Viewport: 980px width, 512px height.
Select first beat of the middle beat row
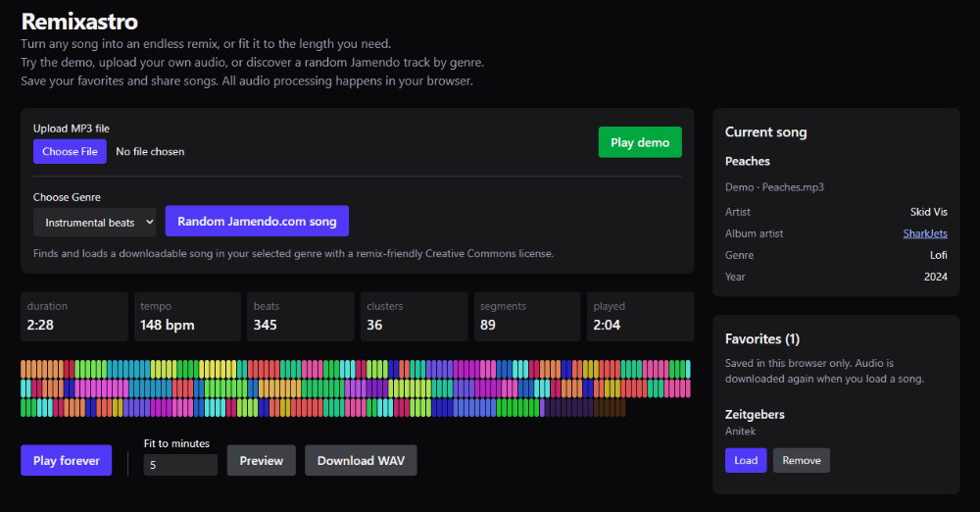pyautogui.click(x=24, y=388)
